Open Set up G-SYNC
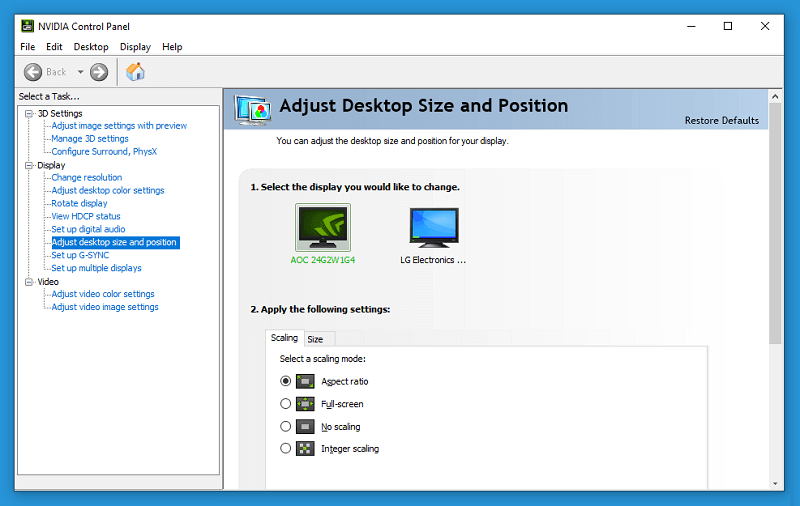 click(x=80, y=255)
